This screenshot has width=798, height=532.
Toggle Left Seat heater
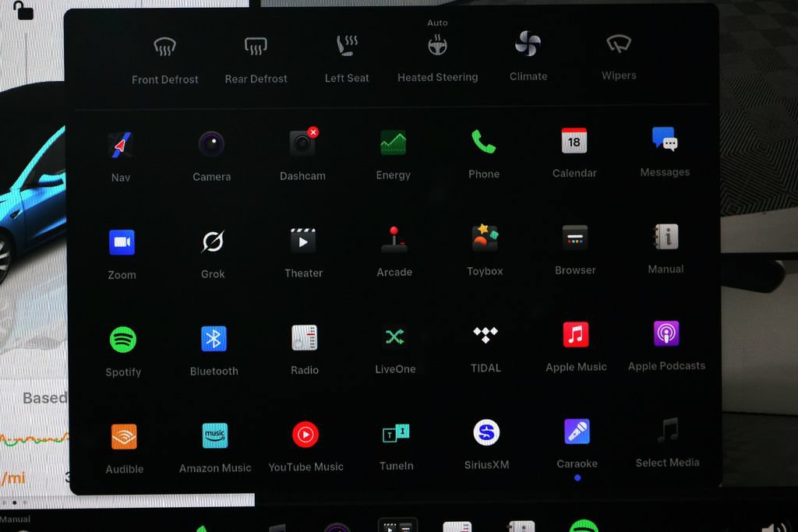[x=347, y=46]
